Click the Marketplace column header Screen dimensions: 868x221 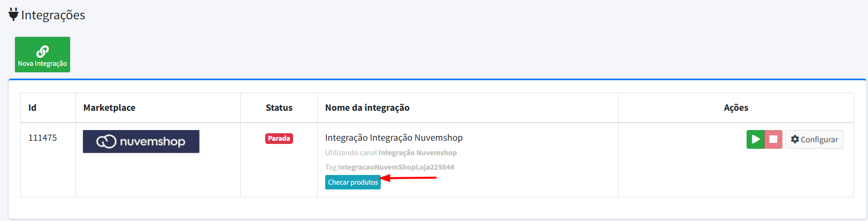(x=109, y=108)
